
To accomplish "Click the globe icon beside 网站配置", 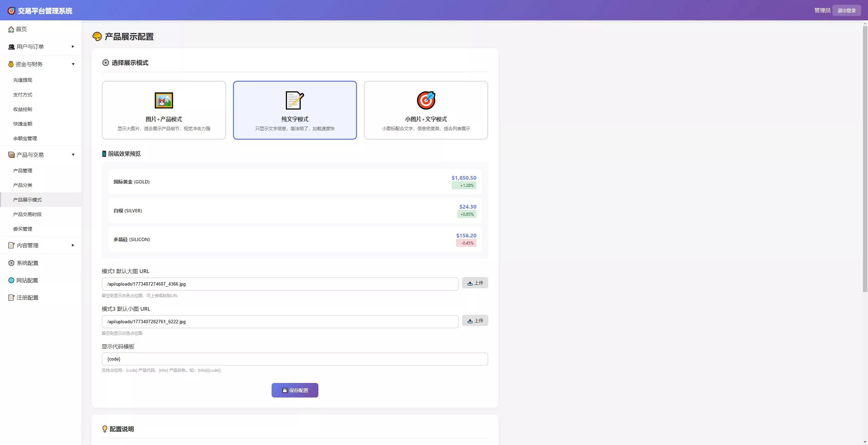I will (x=11, y=280).
